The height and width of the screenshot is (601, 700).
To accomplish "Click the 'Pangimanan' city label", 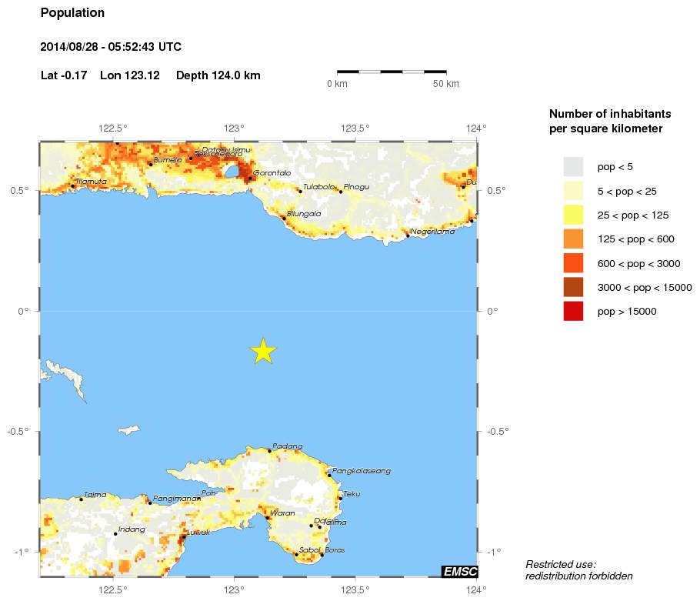I will 175,499.
